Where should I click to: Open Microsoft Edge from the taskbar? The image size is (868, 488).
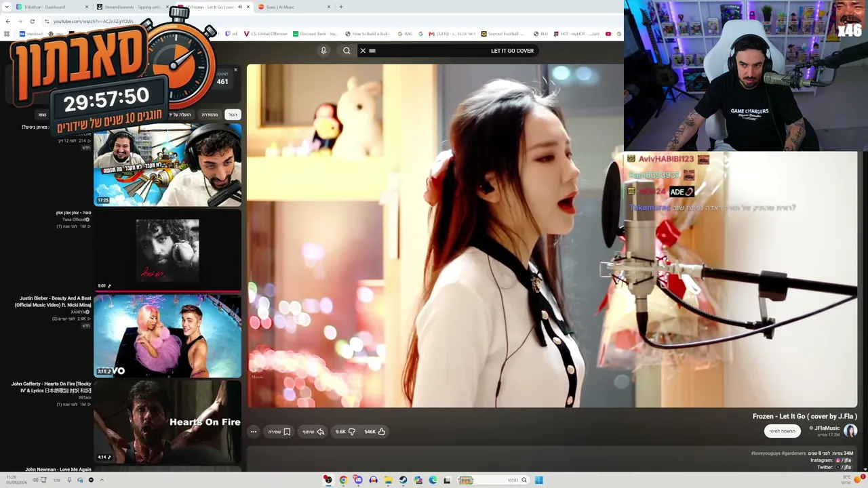pyautogui.click(x=433, y=481)
